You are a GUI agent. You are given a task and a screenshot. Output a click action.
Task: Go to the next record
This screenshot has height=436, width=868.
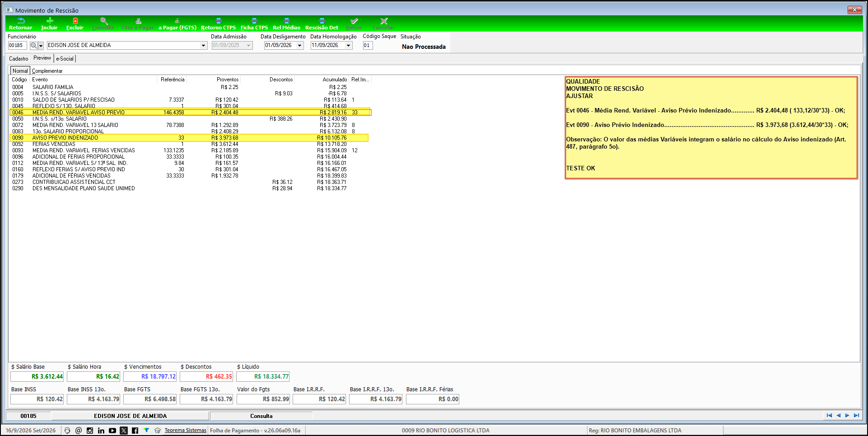pyautogui.click(x=847, y=416)
